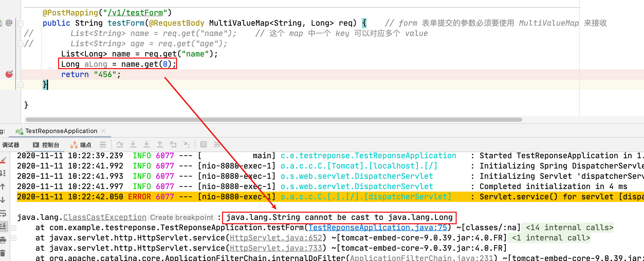Click the drop frame icon in the debug toolbar
Image resolution: width=644 pixels, height=261 pixels.
click(x=173, y=144)
